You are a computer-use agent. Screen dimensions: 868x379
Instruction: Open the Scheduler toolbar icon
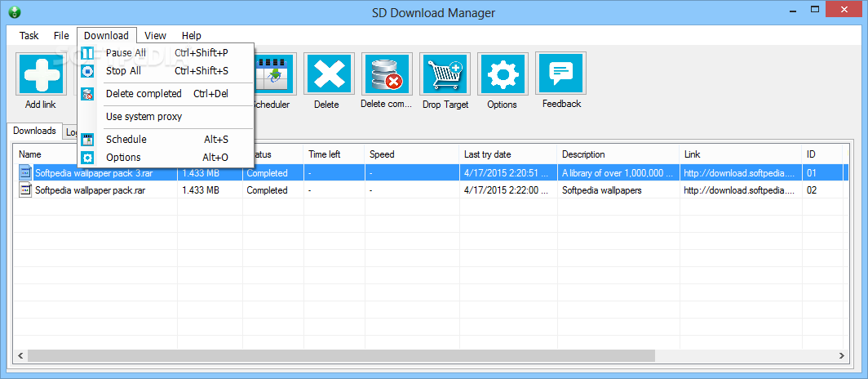[275, 74]
